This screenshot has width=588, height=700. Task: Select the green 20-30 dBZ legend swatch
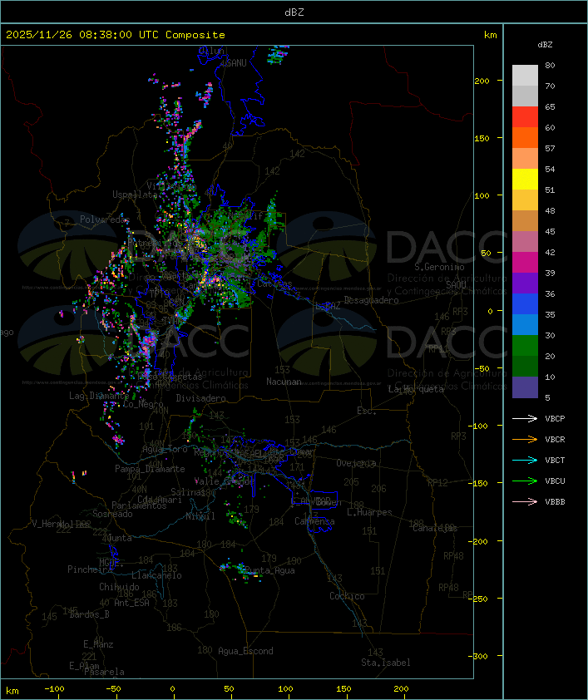click(525, 346)
